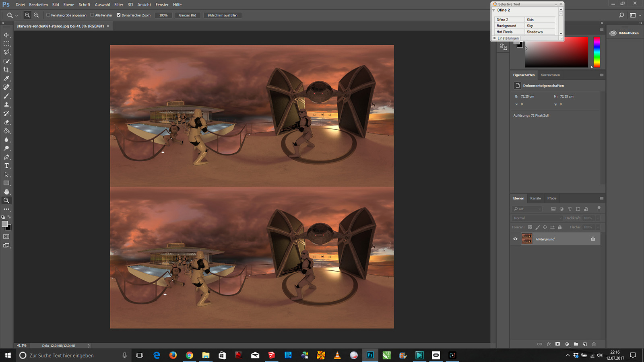Open the Eigenschaften panel options menu
This screenshot has width=644, height=362.
click(602, 75)
